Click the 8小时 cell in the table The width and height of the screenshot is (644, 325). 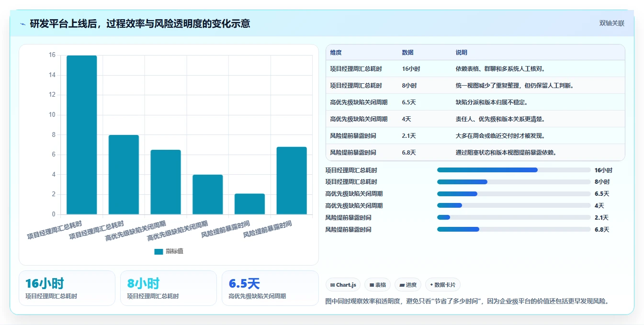pos(409,86)
